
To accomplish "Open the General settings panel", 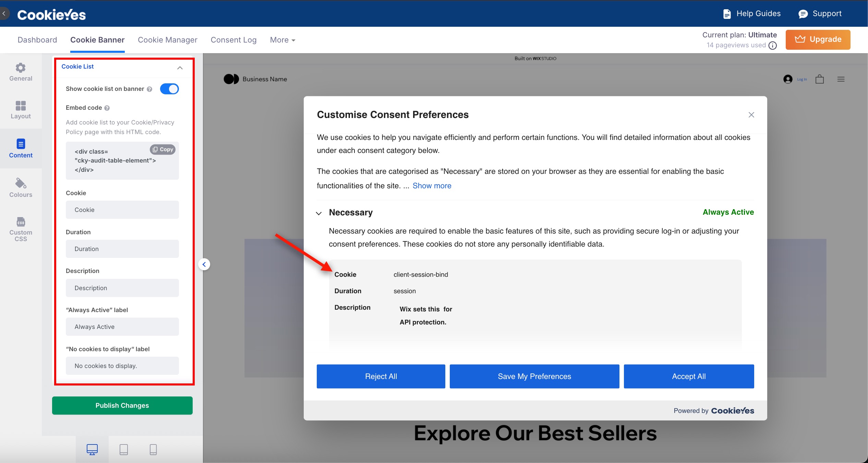I will click(x=21, y=72).
